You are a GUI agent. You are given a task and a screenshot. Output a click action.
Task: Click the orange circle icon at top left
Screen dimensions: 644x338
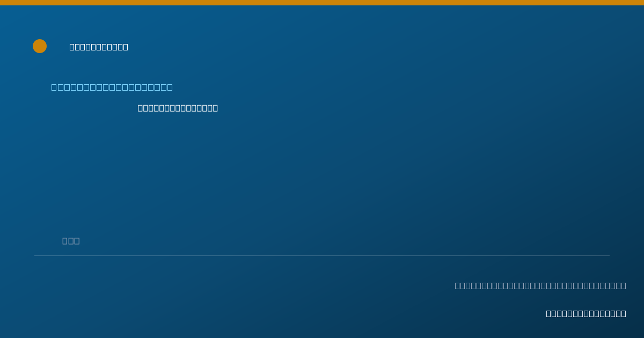(x=40, y=46)
